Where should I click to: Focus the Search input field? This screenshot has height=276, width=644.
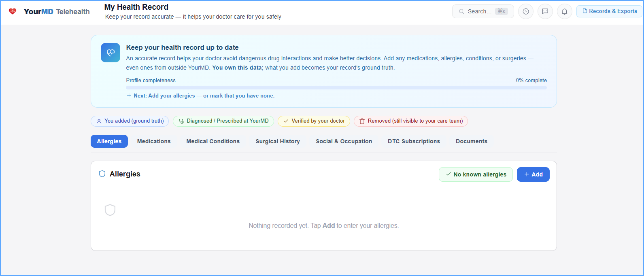(483, 11)
